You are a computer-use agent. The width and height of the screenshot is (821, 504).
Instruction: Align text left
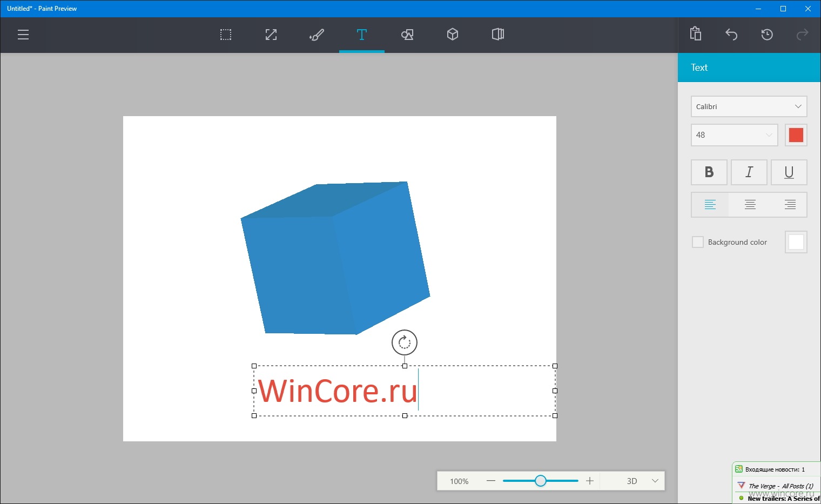click(710, 205)
